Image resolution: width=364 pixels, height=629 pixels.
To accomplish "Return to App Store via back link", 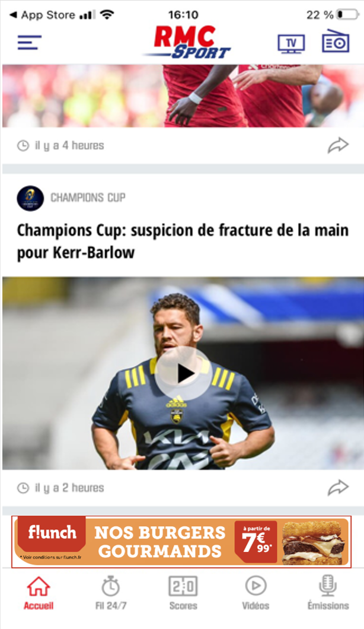I will click(42, 15).
